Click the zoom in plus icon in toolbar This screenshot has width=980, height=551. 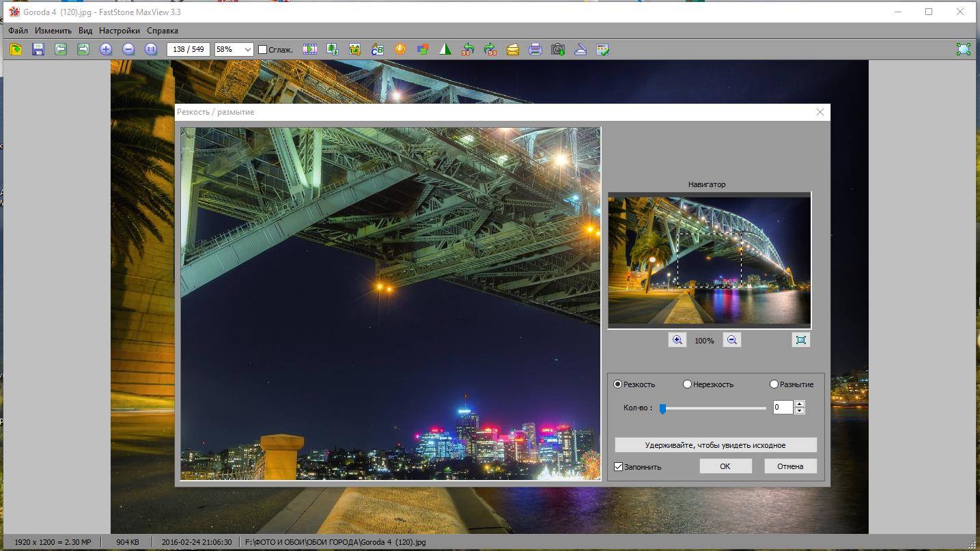pyautogui.click(x=106, y=49)
